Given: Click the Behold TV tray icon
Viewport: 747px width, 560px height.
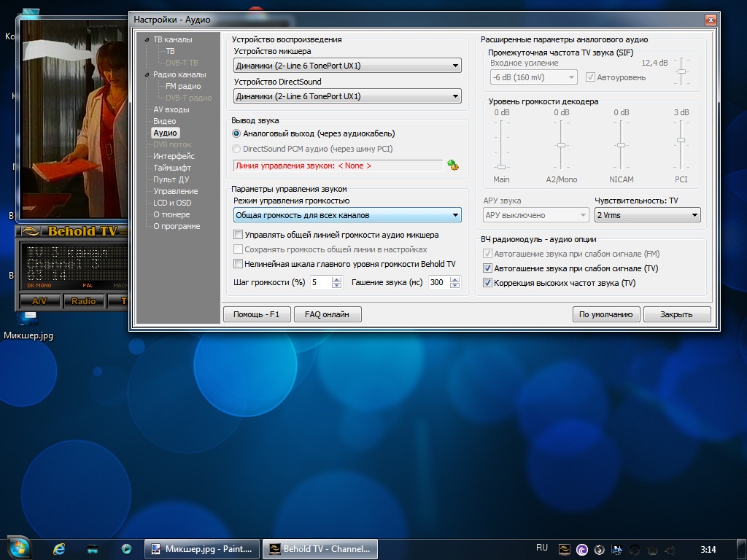Looking at the screenshot, I should coord(564,548).
